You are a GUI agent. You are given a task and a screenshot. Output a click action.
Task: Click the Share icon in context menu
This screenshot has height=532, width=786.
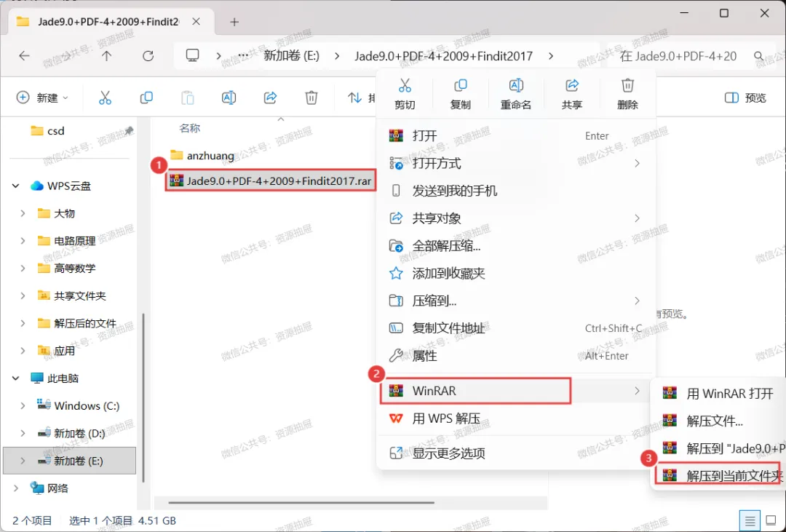pos(571,86)
